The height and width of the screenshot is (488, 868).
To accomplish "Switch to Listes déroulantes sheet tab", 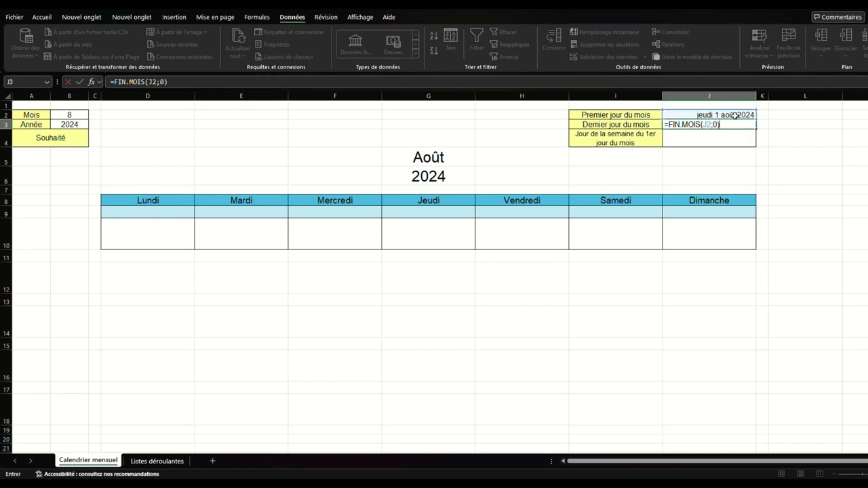I will coord(157,461).
